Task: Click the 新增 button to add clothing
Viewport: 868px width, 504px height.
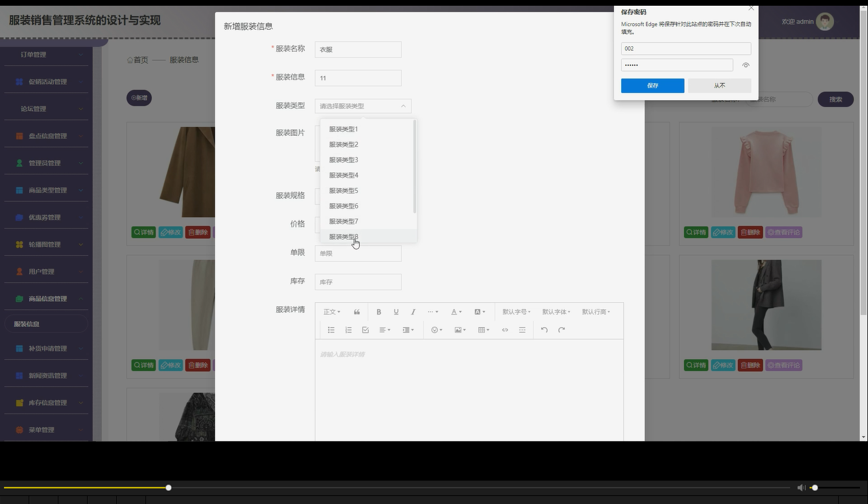Action: point(139,97)
